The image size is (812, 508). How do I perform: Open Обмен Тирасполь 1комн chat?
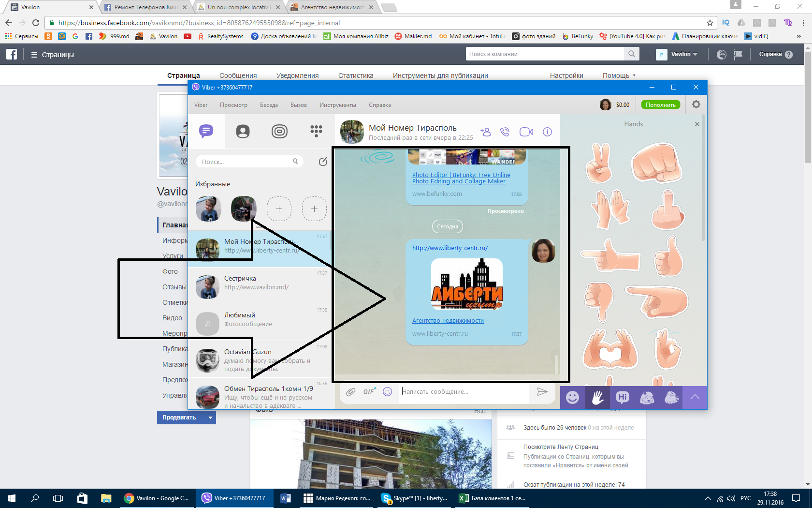260,394
